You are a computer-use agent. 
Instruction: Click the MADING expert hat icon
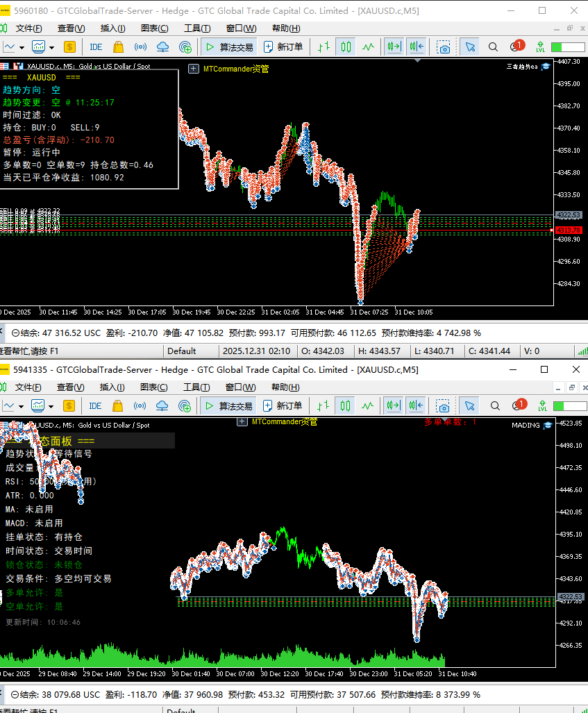click(548, 425)
